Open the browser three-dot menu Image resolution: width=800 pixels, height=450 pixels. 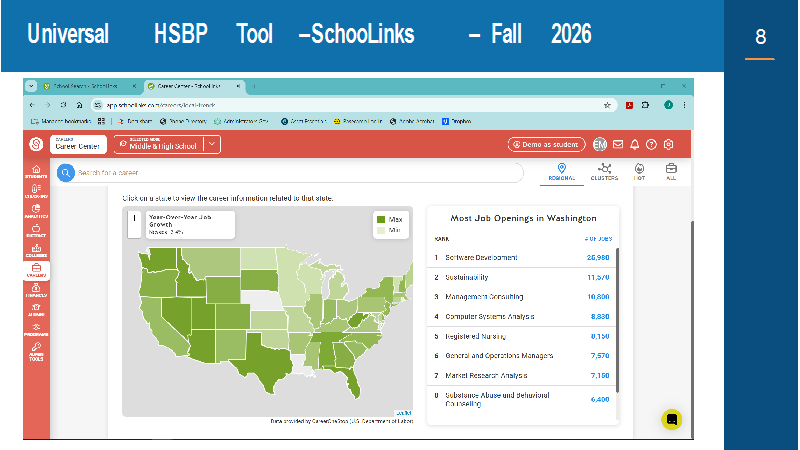(684, 105)
